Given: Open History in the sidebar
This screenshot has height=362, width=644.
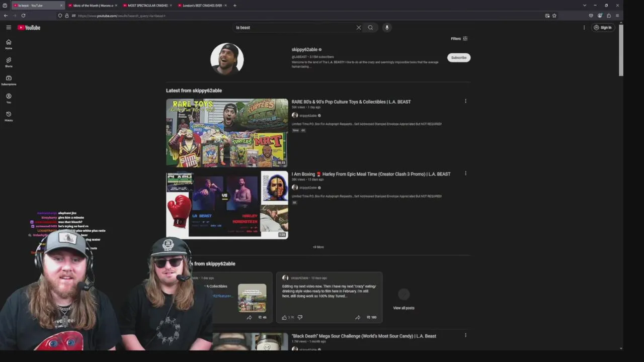Looking at the screenshot, I should click(9, 116).
